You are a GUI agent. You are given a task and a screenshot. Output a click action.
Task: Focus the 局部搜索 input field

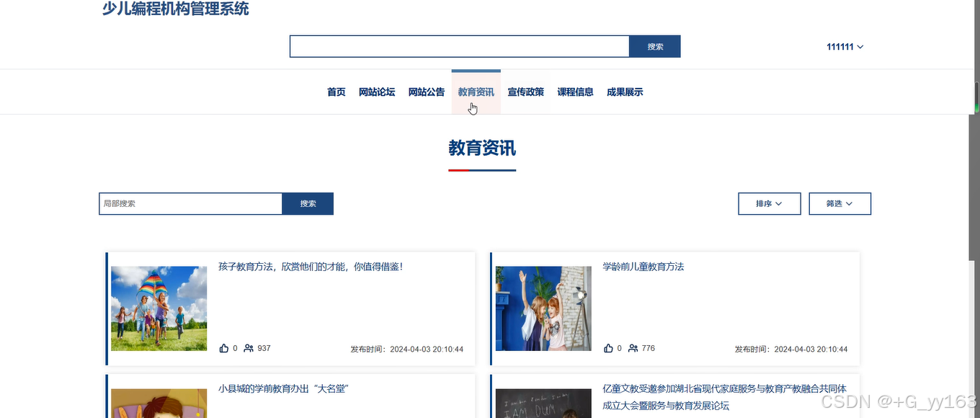point(190,204)
